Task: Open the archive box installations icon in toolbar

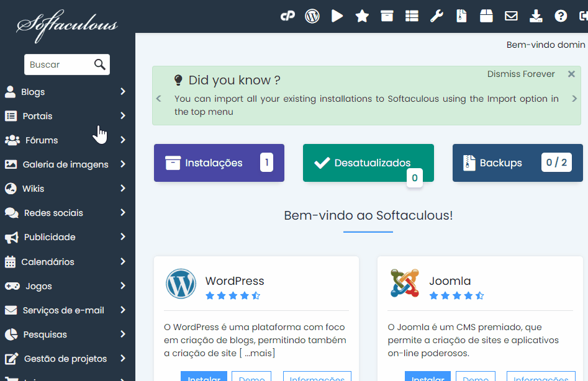Action: (x=387, y=16)
